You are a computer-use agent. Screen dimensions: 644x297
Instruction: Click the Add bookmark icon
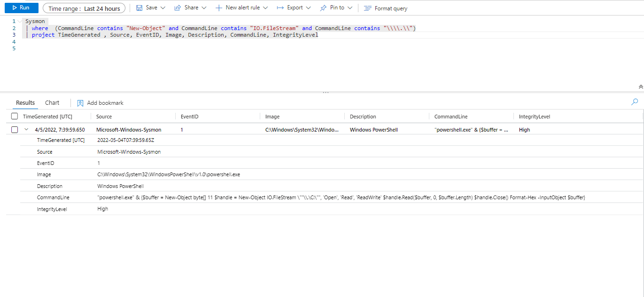click(x=80, y=103)
